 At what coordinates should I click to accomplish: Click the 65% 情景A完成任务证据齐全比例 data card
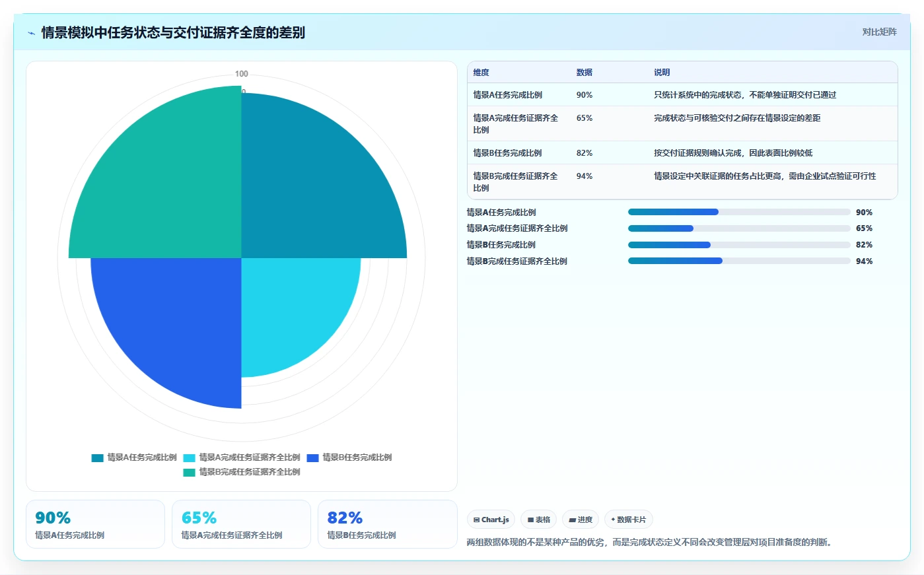point(241,524)
